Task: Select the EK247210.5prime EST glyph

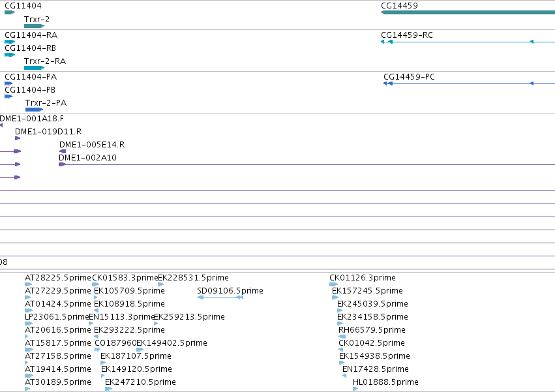Action: click(109, 389)
